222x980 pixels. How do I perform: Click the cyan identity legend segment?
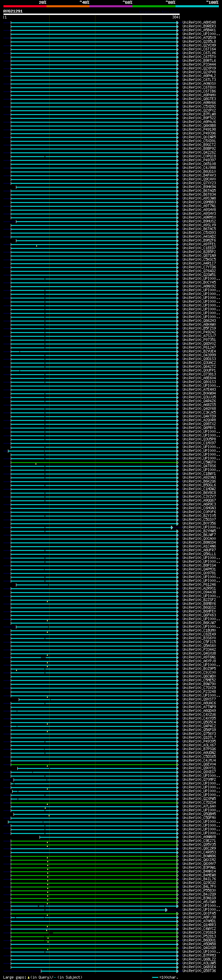point(197,6)
